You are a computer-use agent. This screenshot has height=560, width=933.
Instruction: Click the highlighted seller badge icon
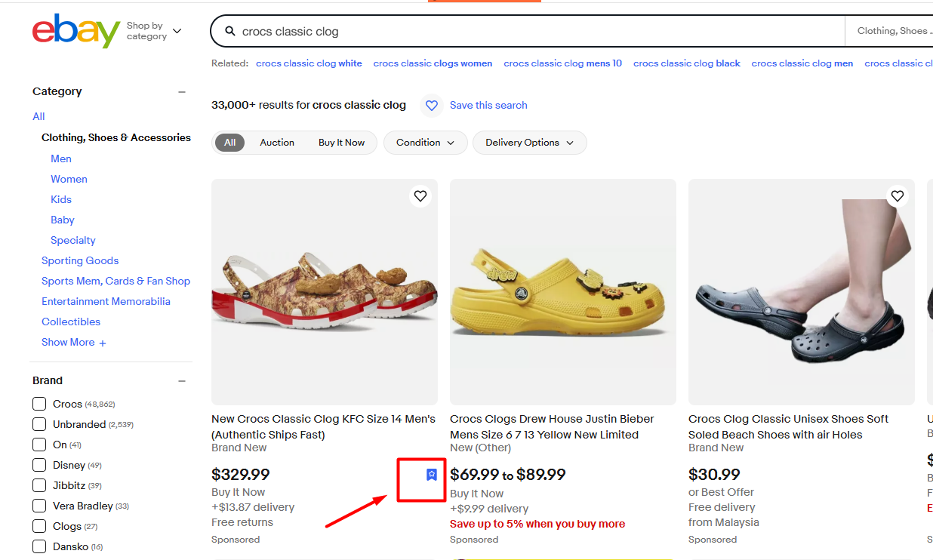430,475
